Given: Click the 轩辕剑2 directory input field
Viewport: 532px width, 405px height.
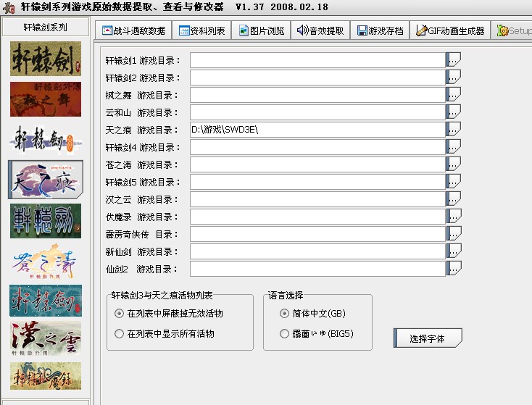Looking at the screenshot, I should point(317,78).
